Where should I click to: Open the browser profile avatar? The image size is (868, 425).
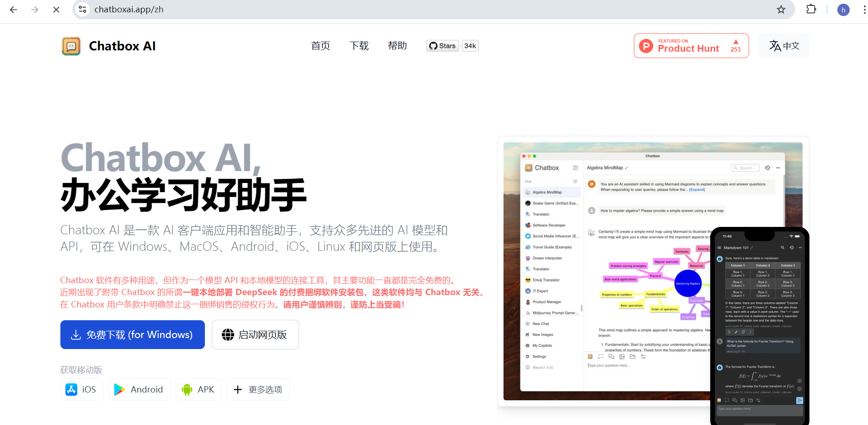point(843,10)
